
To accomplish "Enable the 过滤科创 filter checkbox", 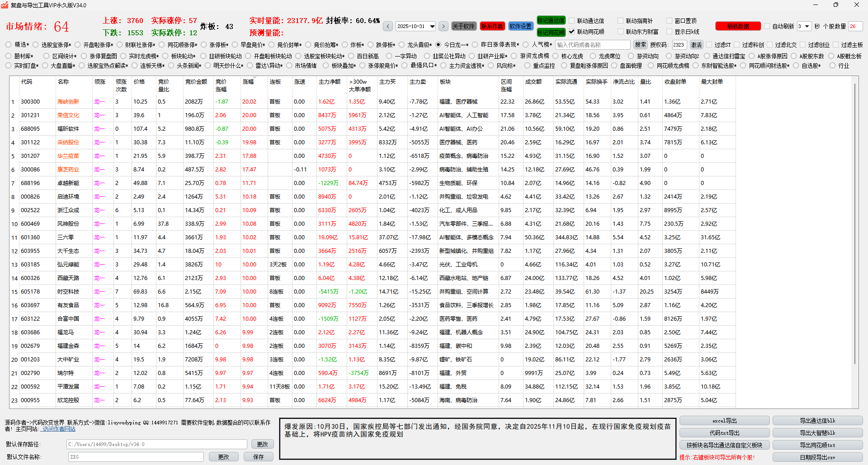I will [737, 45].
